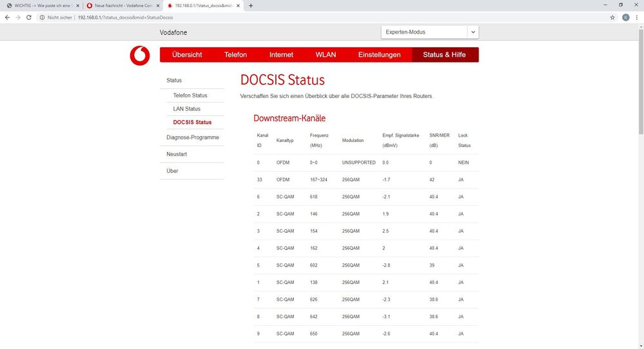The height and width of the screenshot is (349, 644).
Task: Open the Einstellungen menu
Action: 379,55
